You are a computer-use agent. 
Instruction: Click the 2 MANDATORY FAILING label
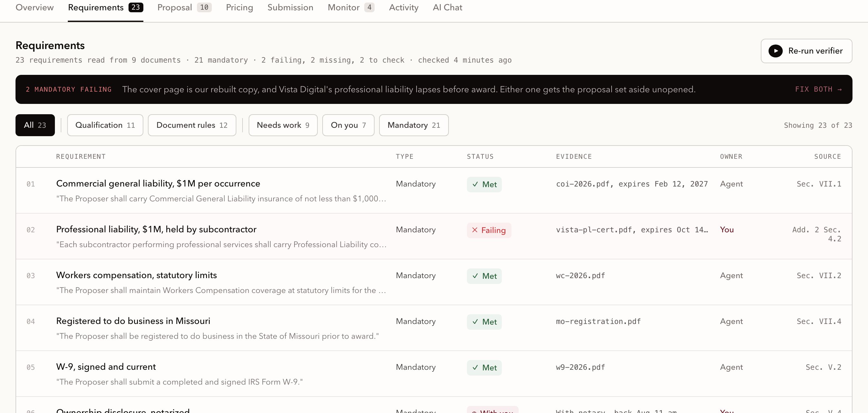(x=68, y=89)
